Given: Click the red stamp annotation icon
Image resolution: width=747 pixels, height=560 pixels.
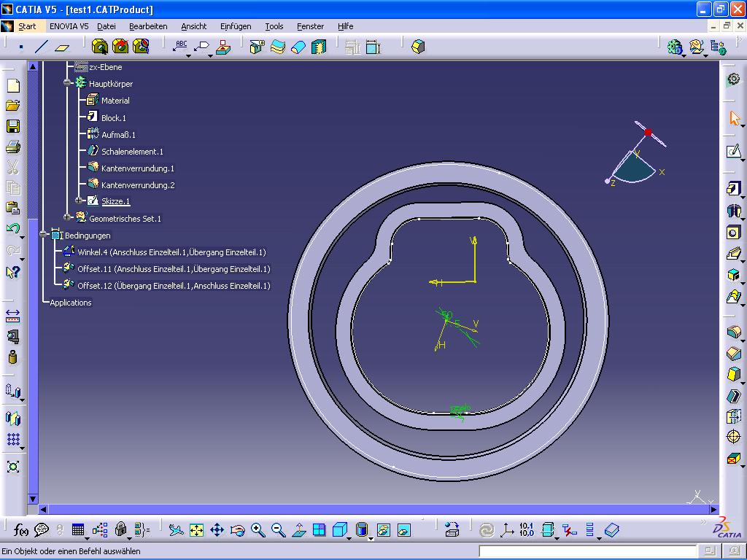Looking at the screenshot, I should 223,47.
